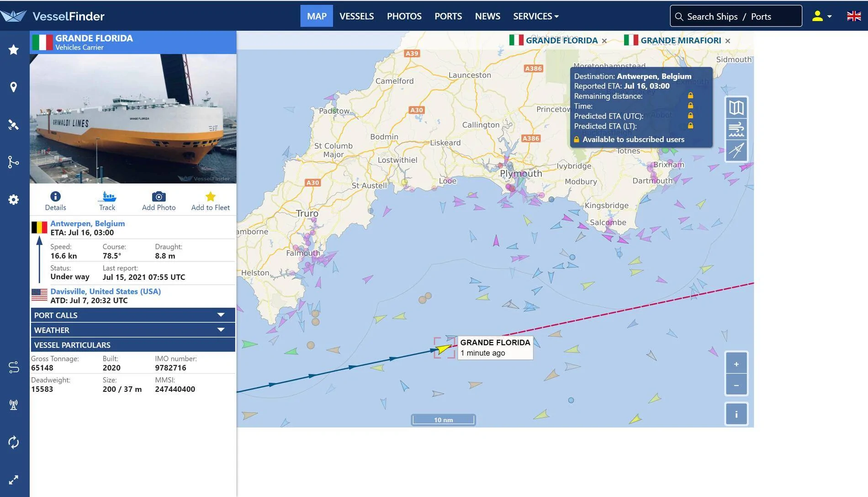Click the IMO number 9782716
This screenshot has width=868, height=497.
pyautogui.click(x=170, y=368)
